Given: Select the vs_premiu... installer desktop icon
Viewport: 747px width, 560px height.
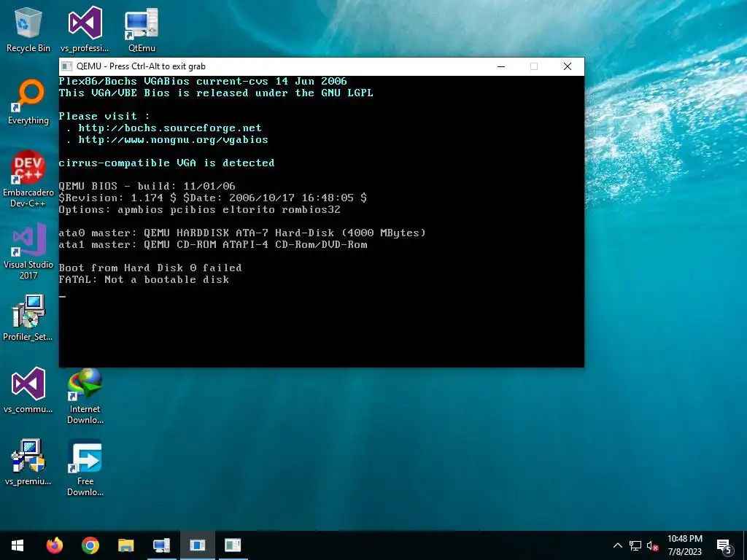Looking at the screenshot, I should tap(28, 463).
